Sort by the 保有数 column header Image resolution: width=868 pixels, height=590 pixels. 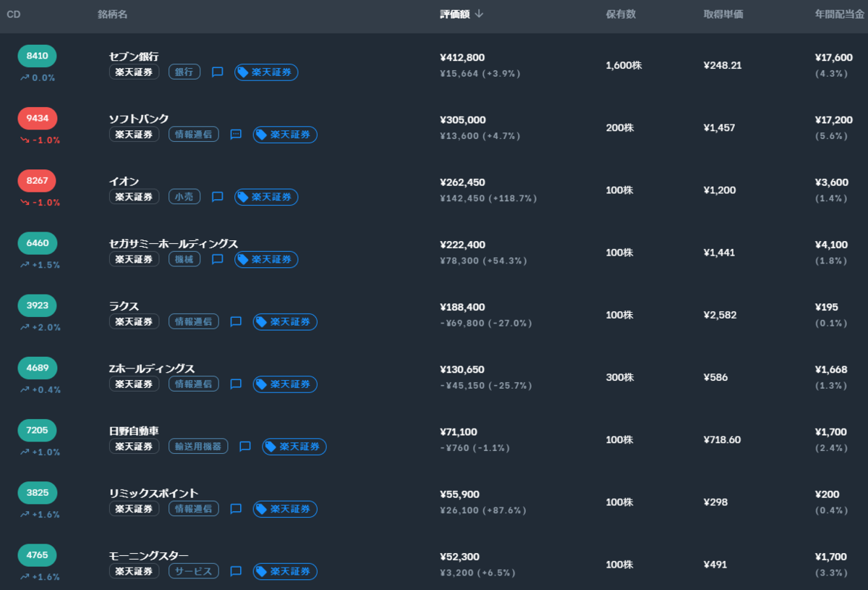[x=621, y=14]
